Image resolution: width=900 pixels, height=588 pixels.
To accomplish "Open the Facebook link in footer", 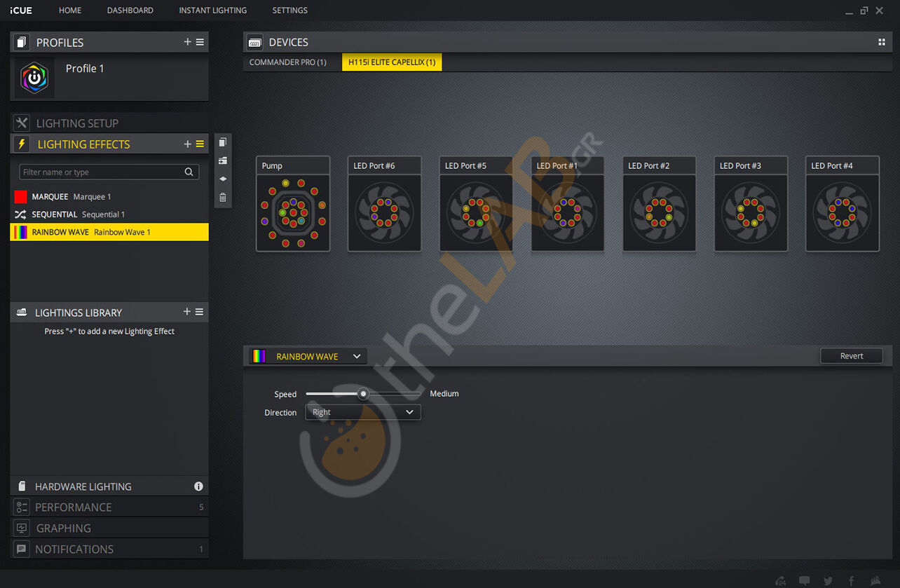I will pyautogui.click(x=852, y=580).
